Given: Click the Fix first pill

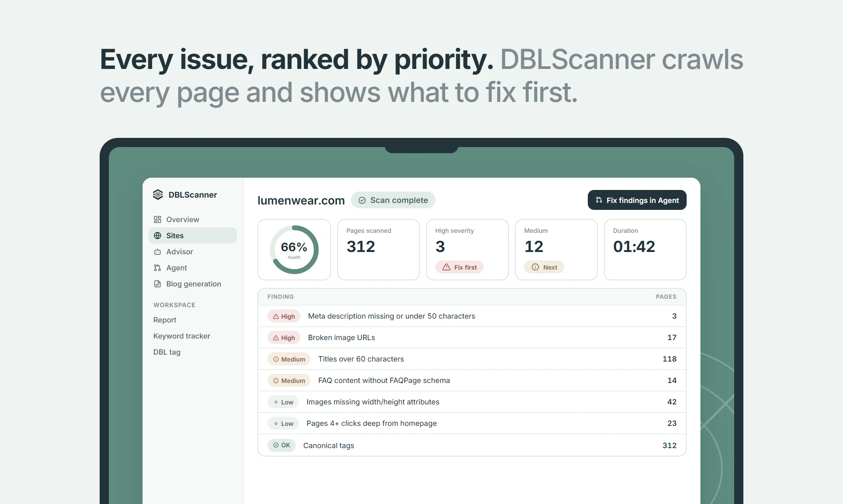Looking at the screenshot, I should point(459,267).
